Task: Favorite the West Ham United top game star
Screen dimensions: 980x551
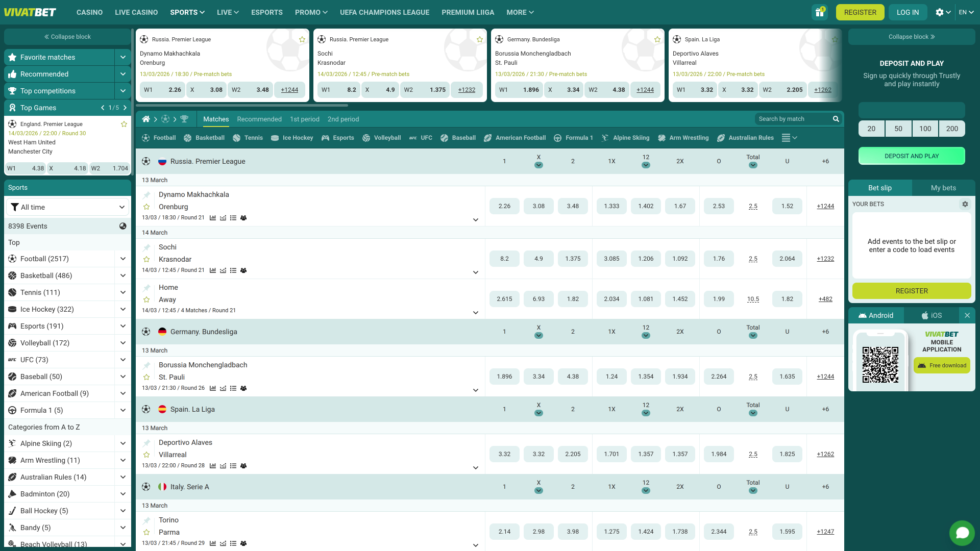Action: coord(124,124)
